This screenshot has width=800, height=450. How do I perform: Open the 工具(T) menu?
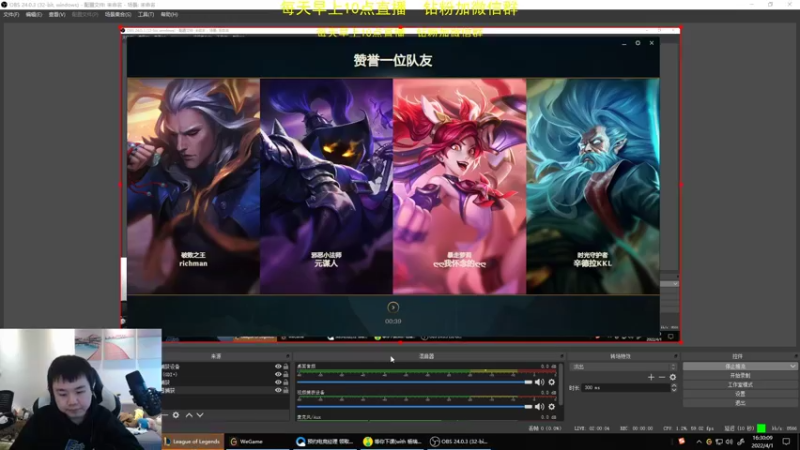tap(146, 15)
